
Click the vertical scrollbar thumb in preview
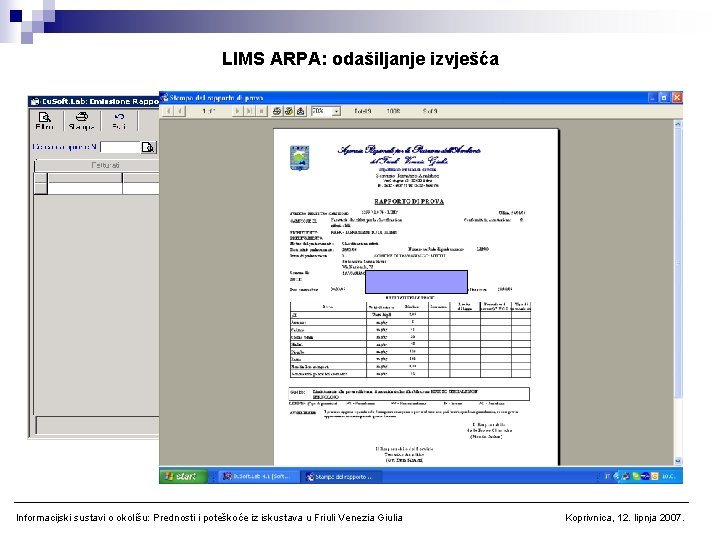coord(678,264)
